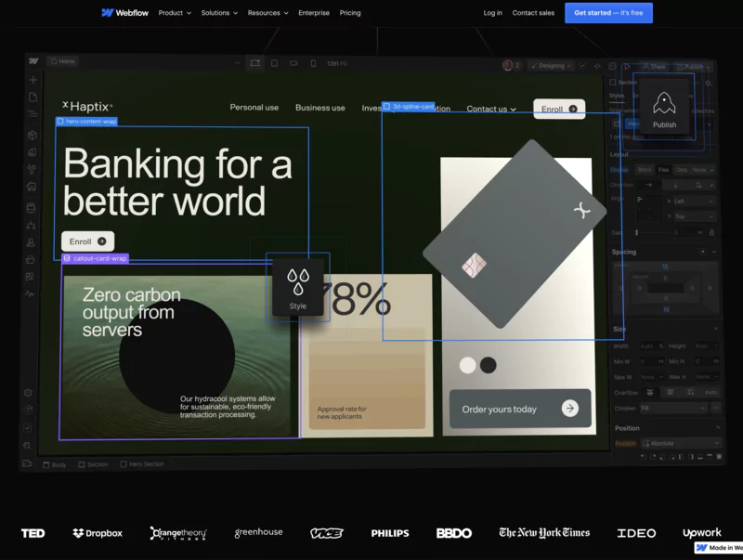Open the Apps grid icon in sidebar
The height and width of the screenshot is (560, 743).
coord(30,277)
